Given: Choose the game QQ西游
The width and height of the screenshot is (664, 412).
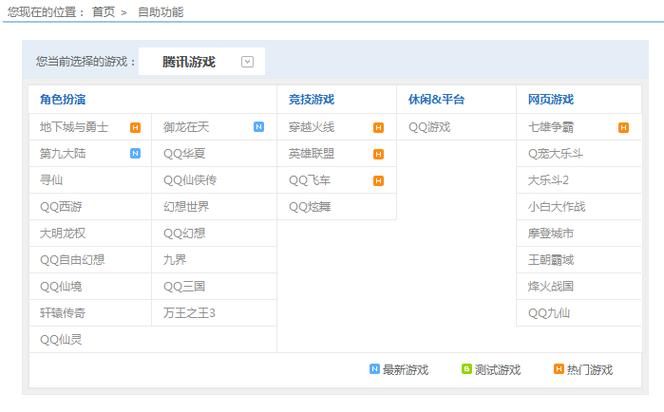Looking at the screenshot, I should pyautogui.click(x=61, y=207).
